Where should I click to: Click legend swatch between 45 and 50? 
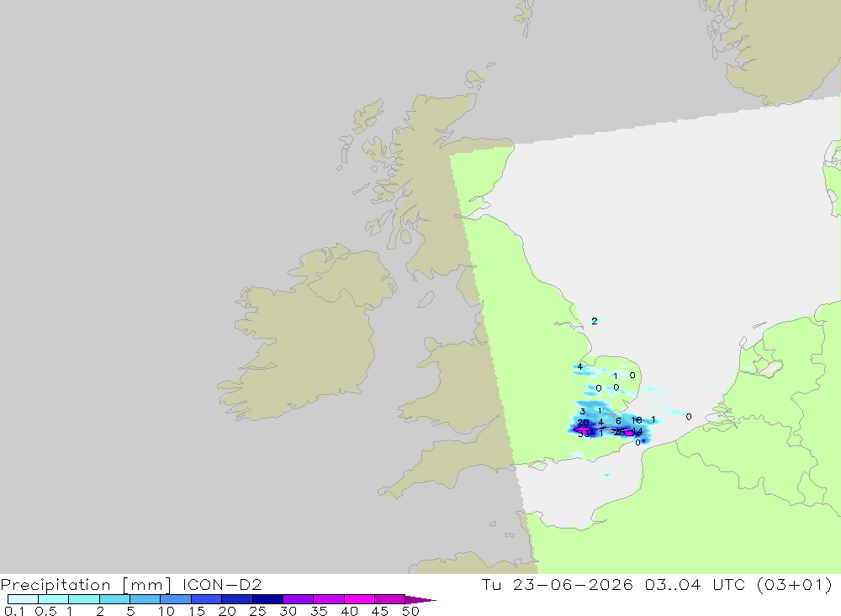click(x=390, y=599)
